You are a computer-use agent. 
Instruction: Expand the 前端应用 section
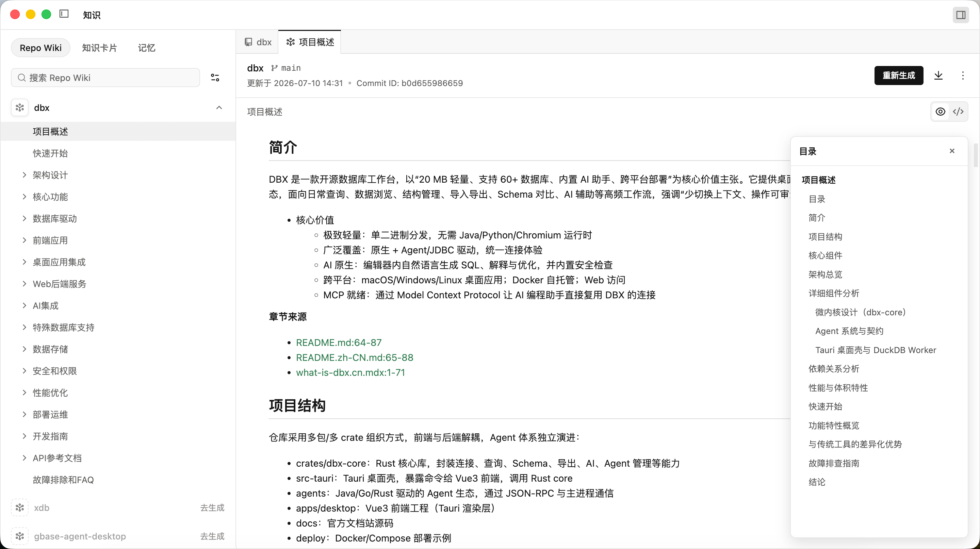[24, 240]
